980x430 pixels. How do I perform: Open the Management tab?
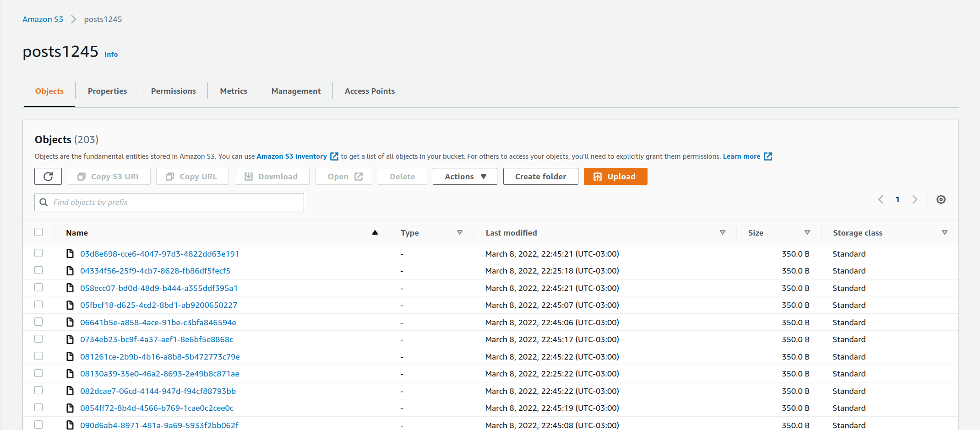point(296,91)
